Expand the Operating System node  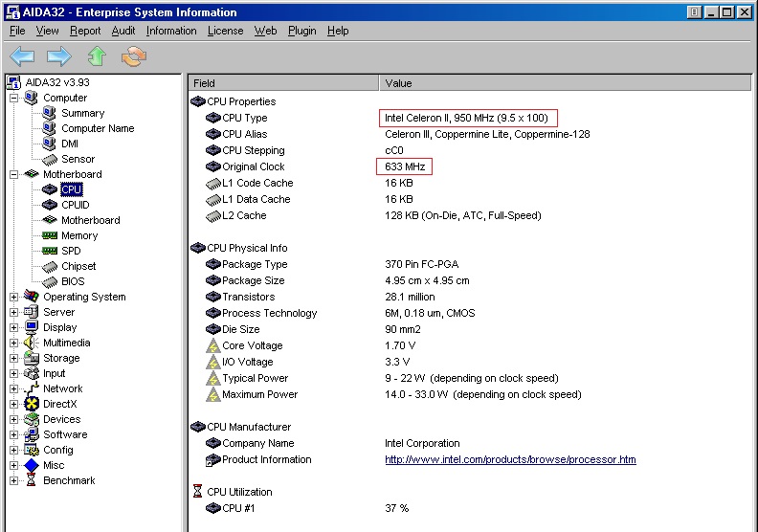13,297
